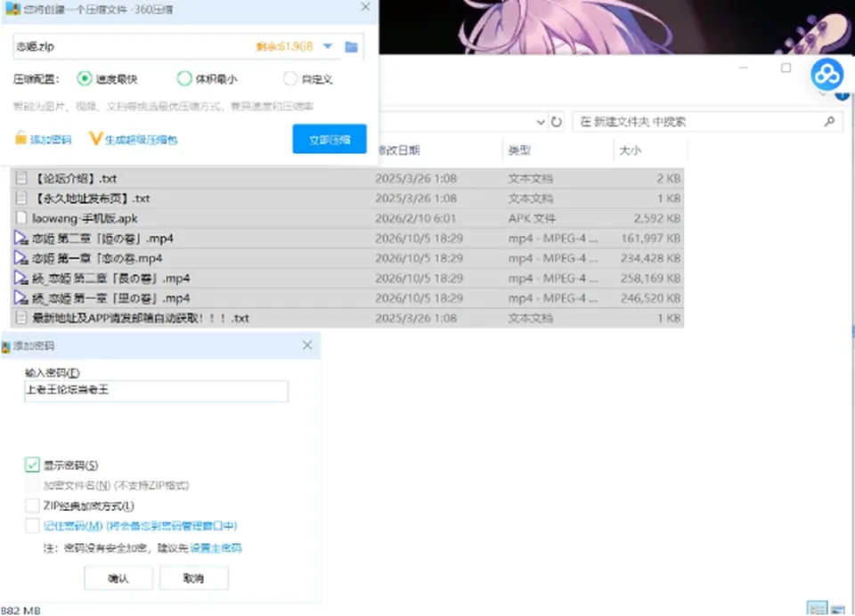The image size is (855, 616).
Task: Enable the ZIP经典加密方式(L) checkbox
Action: point(32,506)
